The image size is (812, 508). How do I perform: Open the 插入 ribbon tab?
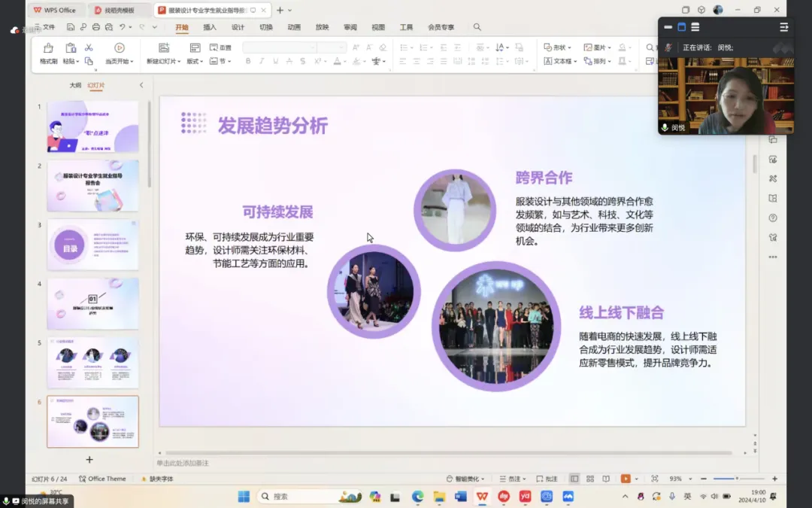[x=210, y=27]
